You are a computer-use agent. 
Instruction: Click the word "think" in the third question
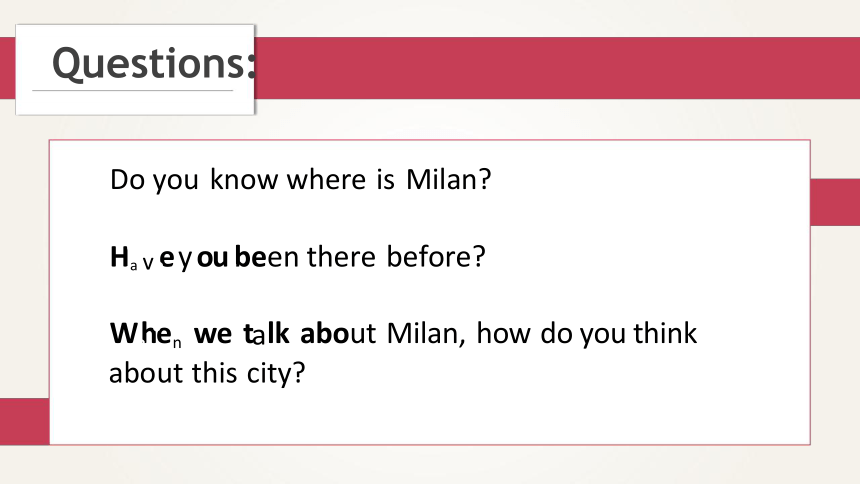(665, 333)
